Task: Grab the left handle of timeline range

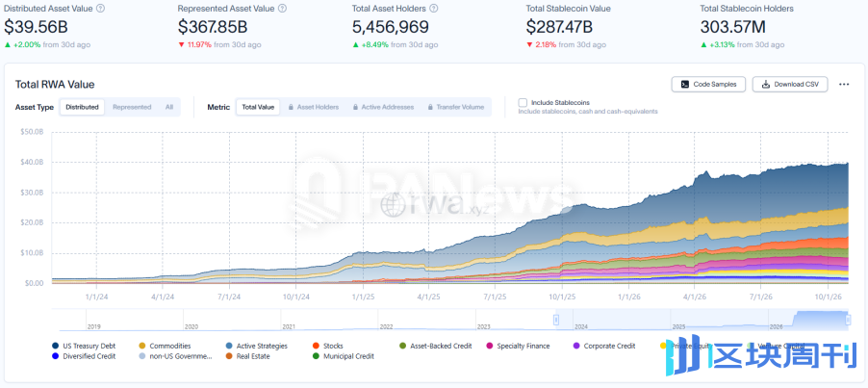Action: (x=556, y=320)
